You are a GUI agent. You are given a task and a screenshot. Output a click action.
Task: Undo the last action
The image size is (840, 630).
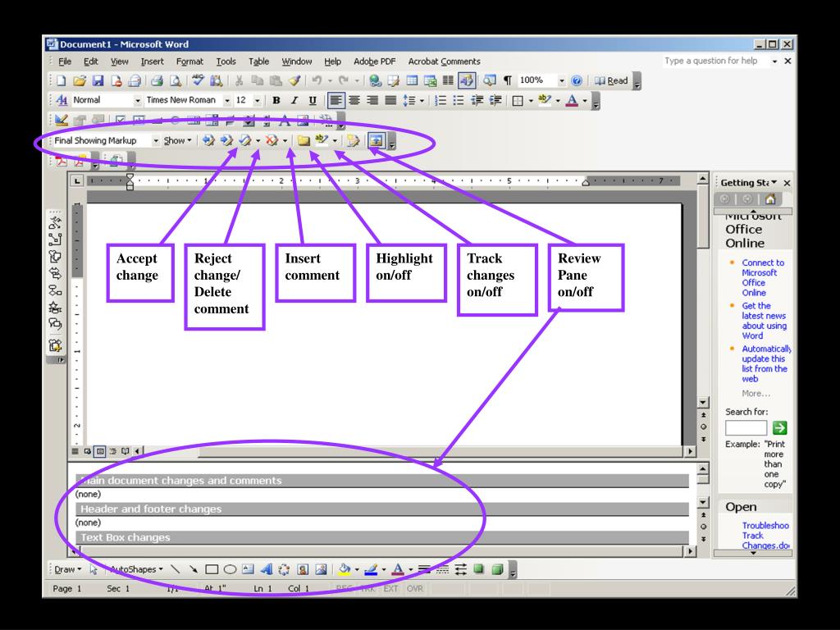tap(317, 81)
